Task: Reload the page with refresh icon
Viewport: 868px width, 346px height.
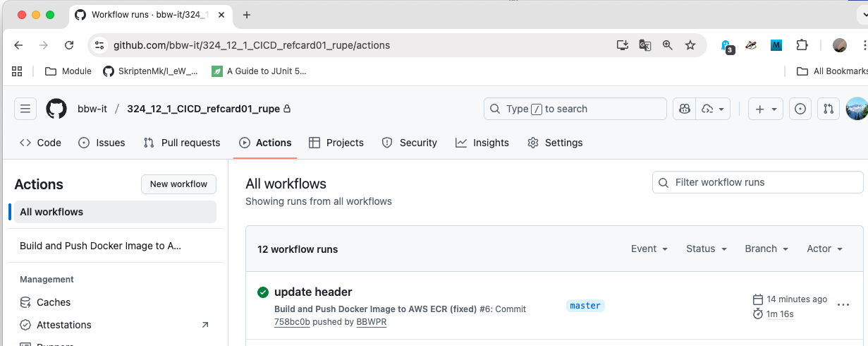Action: [69, 45]
